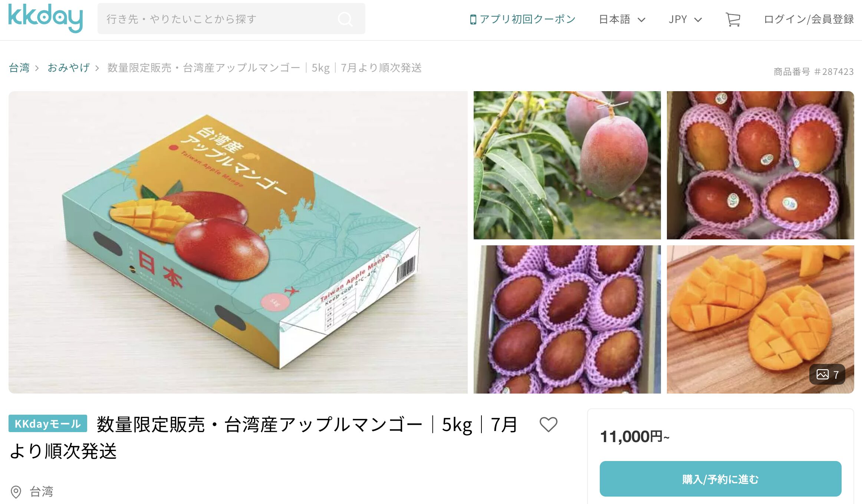Expand the JPY currency dropdown

pos(685,19)
